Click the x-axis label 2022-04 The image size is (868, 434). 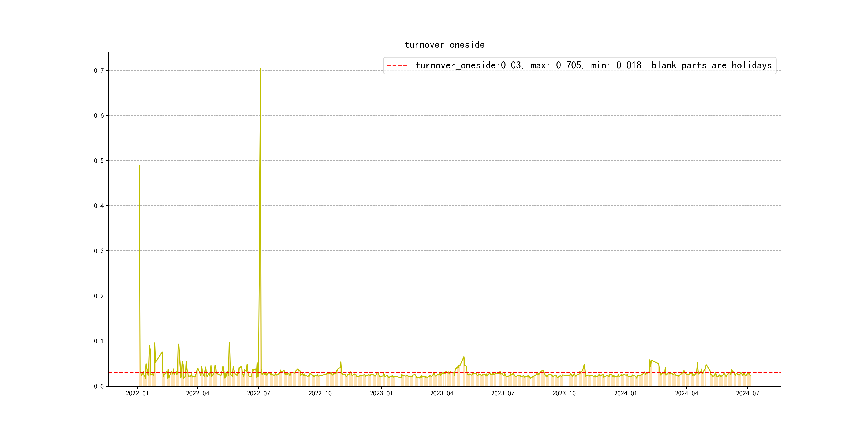pyautogui.click(x=198, y=394)
